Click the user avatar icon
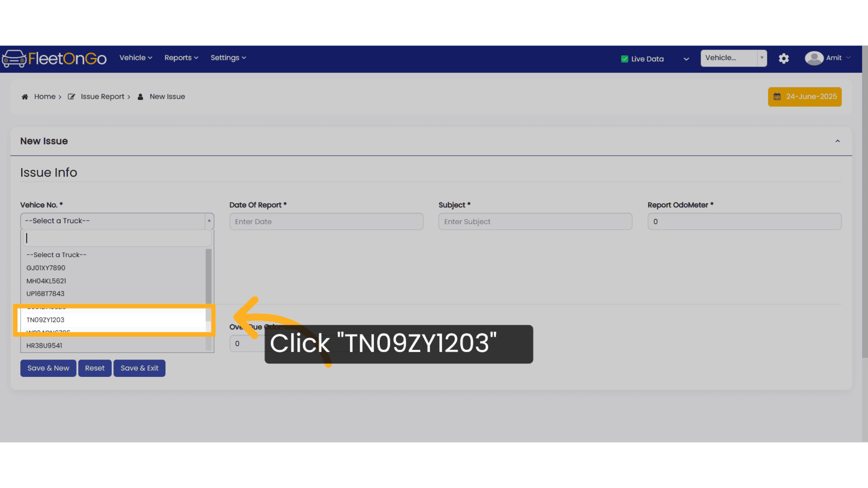Viewport: 868px width, 488px height. click(814, 58)
